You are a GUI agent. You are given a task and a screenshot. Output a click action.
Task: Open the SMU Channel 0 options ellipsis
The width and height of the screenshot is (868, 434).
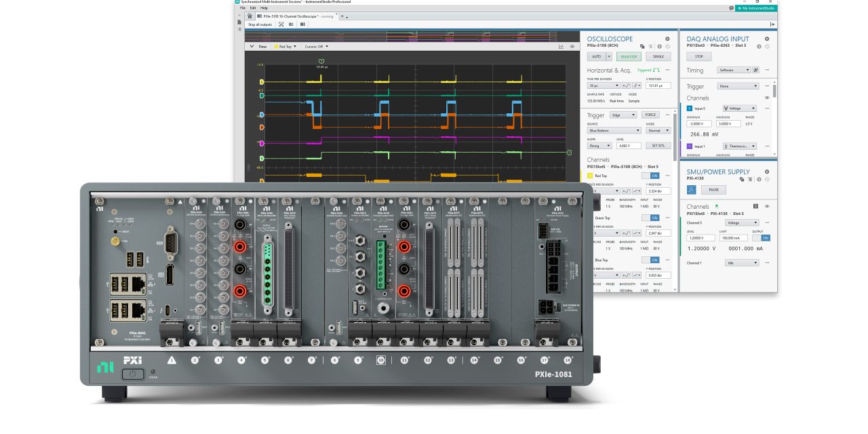click(767, 222)
